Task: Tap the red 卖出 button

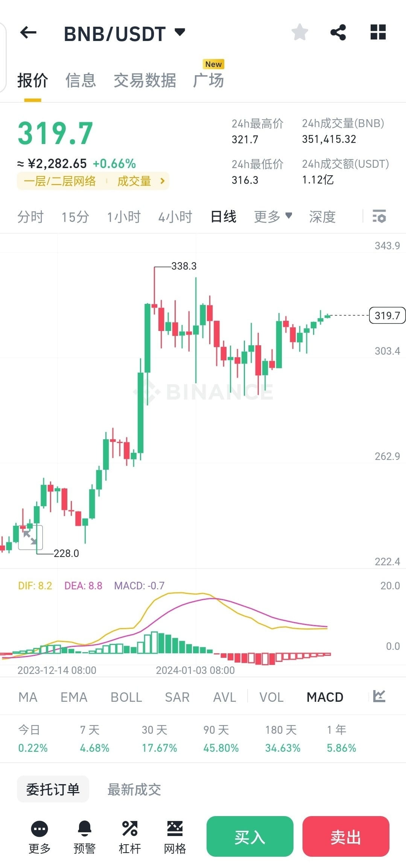Action: point(346,837)
